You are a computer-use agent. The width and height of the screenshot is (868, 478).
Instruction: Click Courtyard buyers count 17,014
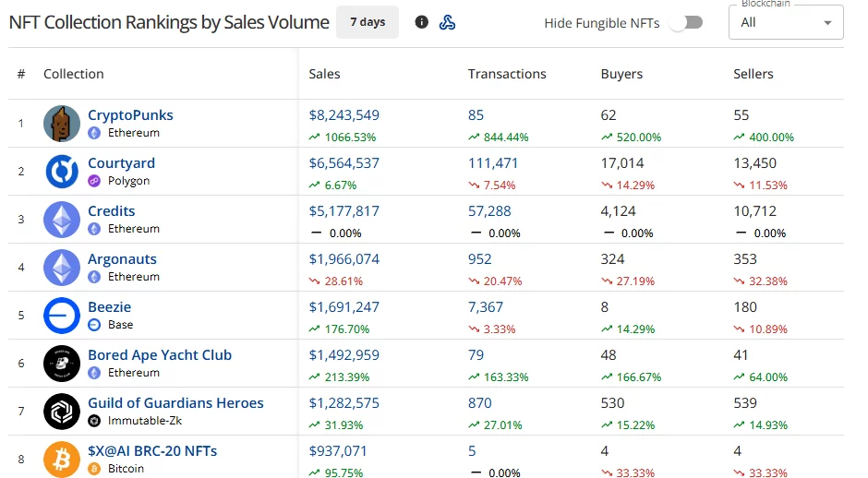pyautogui.click(x=622, y=163)
